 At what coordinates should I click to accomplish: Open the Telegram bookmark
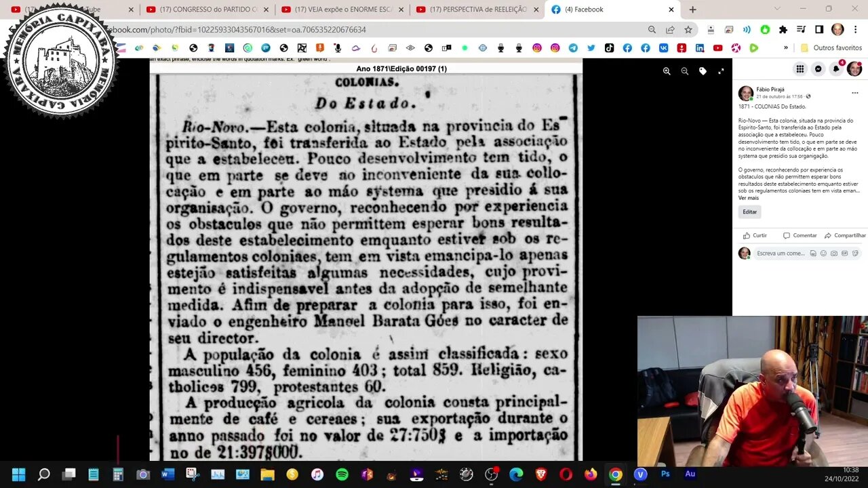coord(573,48)
